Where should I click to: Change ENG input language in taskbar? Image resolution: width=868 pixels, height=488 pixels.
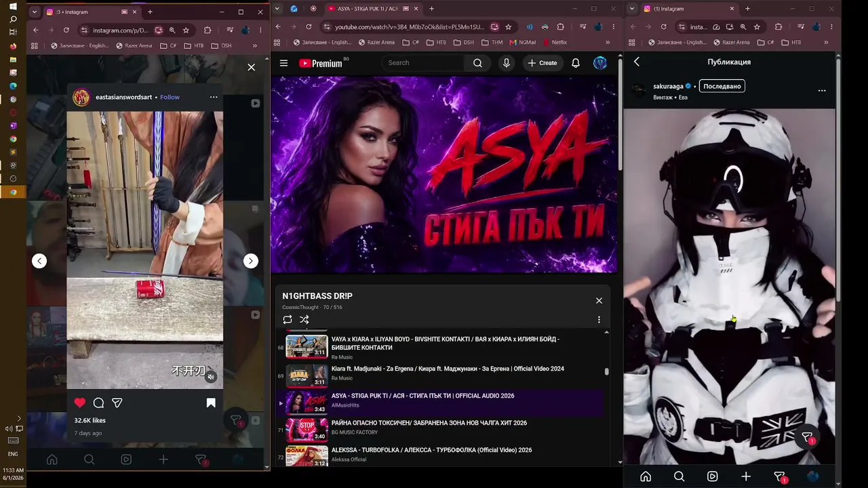(x=13, y=454)
